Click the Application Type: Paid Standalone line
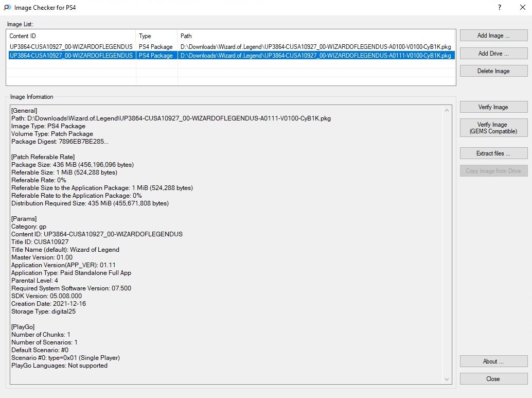 [71, 273]
